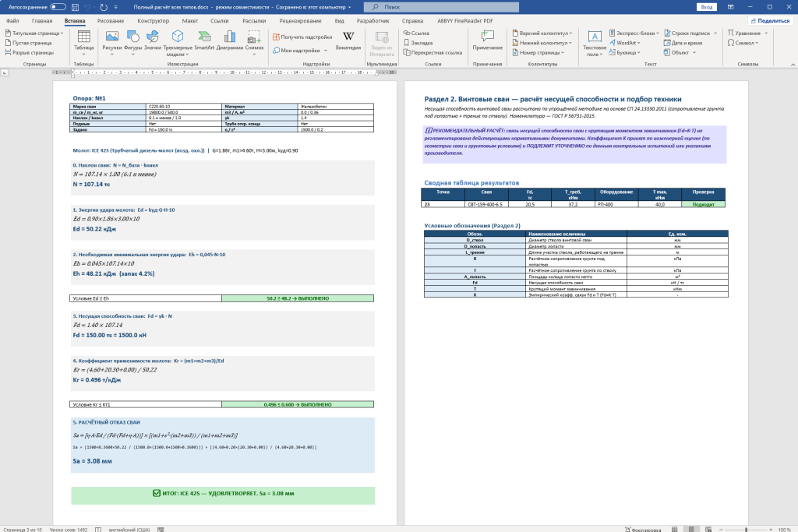Switch to the Макет tab

click(190, 21)
